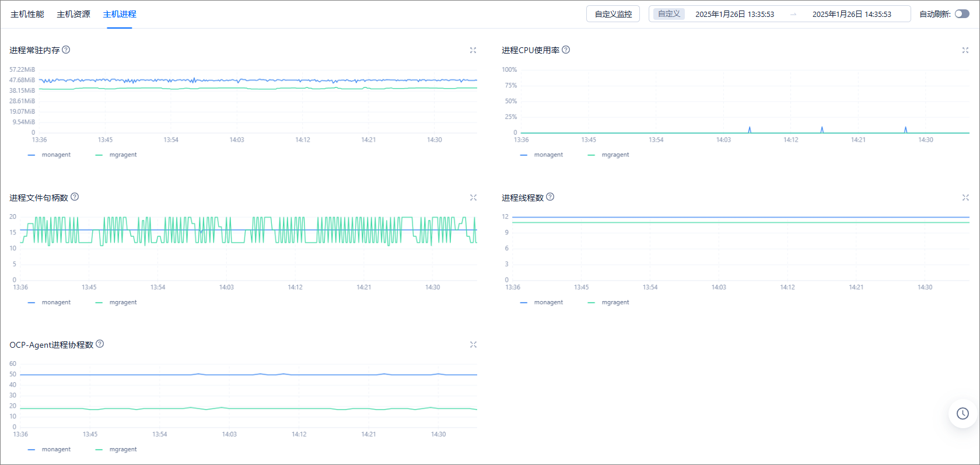
Task: Click the floating clock history icon
Action: click(x=963, y=414)
